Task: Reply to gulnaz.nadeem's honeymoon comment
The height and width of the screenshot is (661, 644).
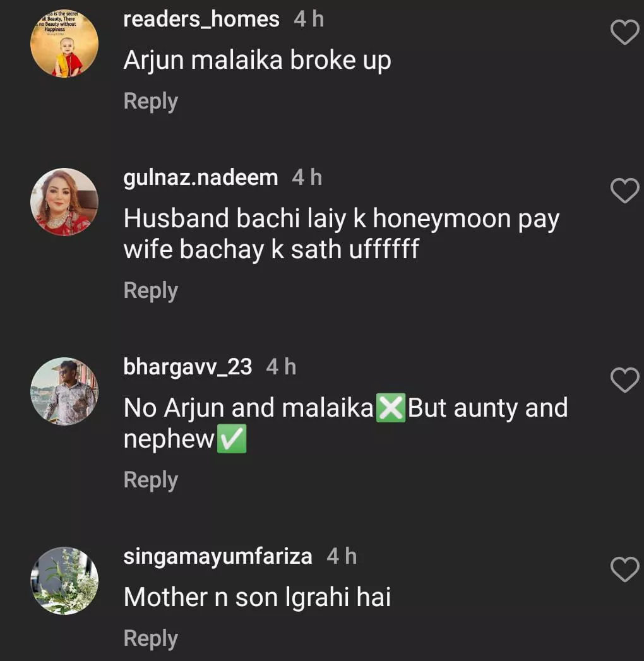Action: 150,291
